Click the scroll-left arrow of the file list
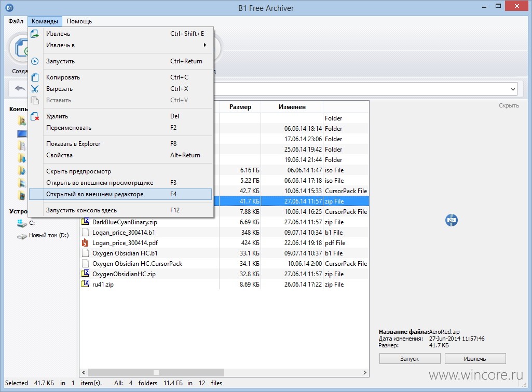Screen dimensions: 532x392 point(84,372)
